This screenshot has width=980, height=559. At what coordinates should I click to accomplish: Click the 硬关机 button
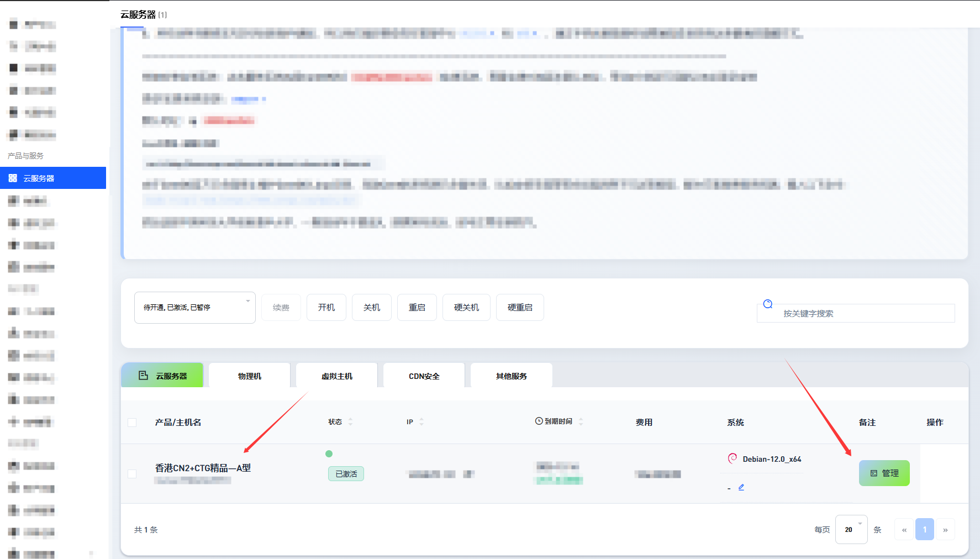(x=466, y=308)
